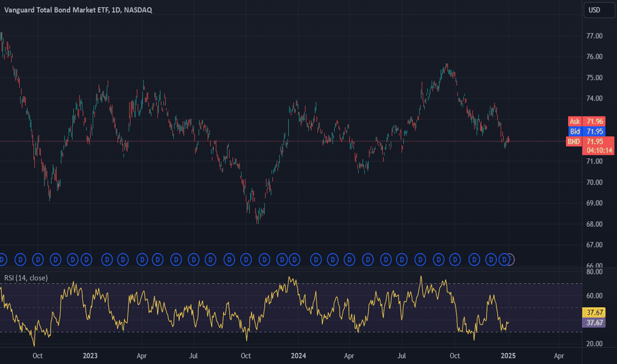The image size is (617, 364).
Task: Click the 70.00 price axis label
Action: (x=594, y=182)
